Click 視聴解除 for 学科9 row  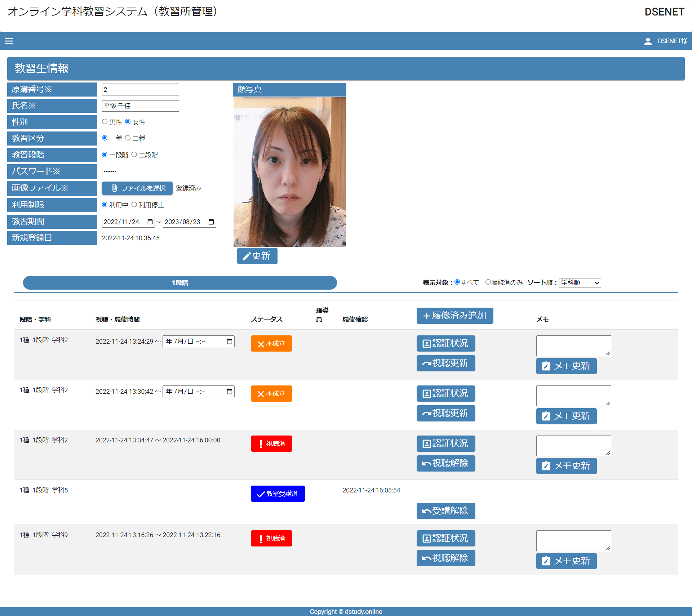445,558
